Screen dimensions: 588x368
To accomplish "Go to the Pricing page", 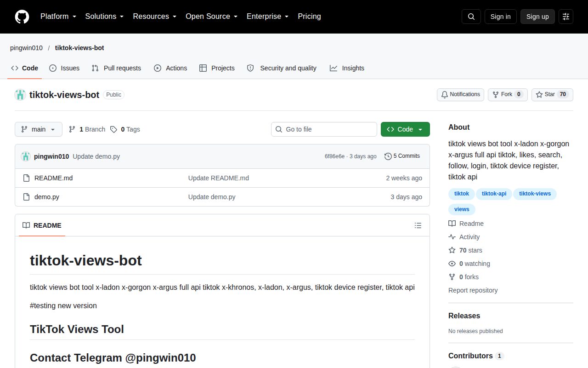I will (x=309, y=16).
